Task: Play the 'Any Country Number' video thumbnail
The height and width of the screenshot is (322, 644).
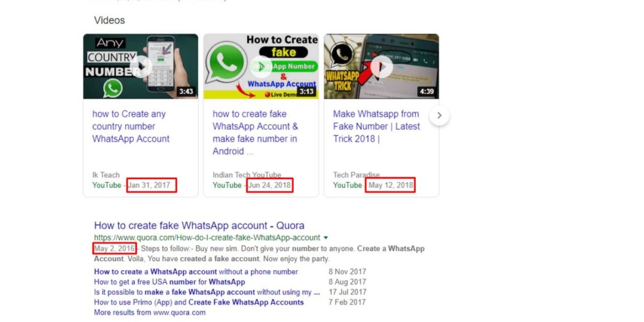Action: click(x=140, y=66)
